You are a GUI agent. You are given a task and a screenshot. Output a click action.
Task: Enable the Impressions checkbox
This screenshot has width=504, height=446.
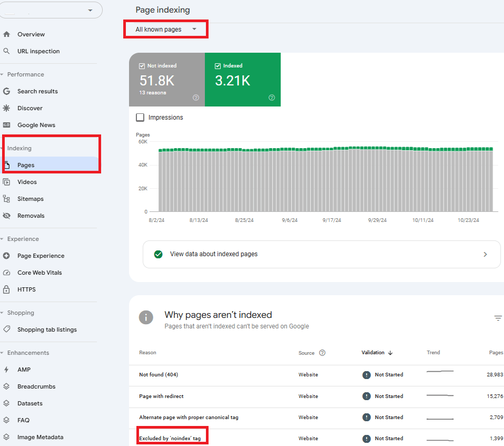(x=140, y=118)
